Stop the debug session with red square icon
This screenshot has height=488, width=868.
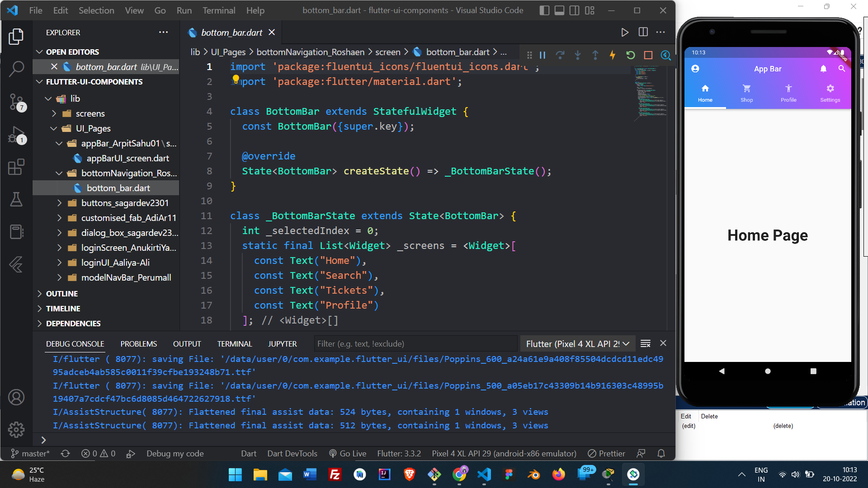point(648,55)
